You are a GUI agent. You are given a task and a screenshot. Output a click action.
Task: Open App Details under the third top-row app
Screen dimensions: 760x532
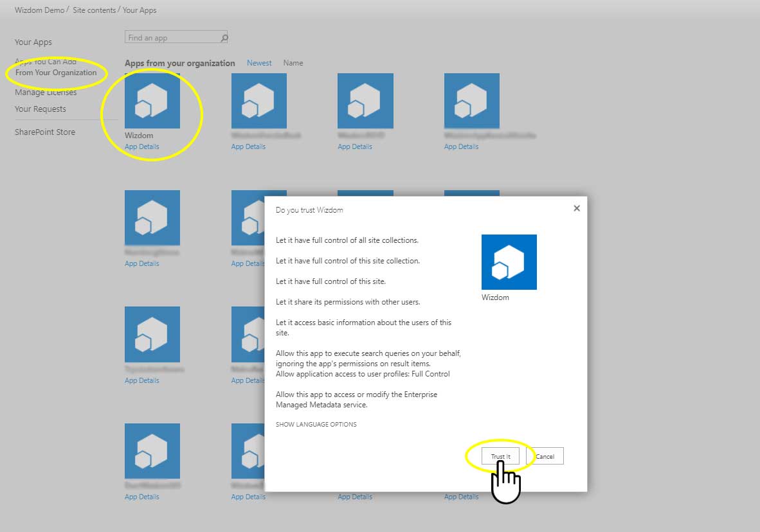[355, 146]
